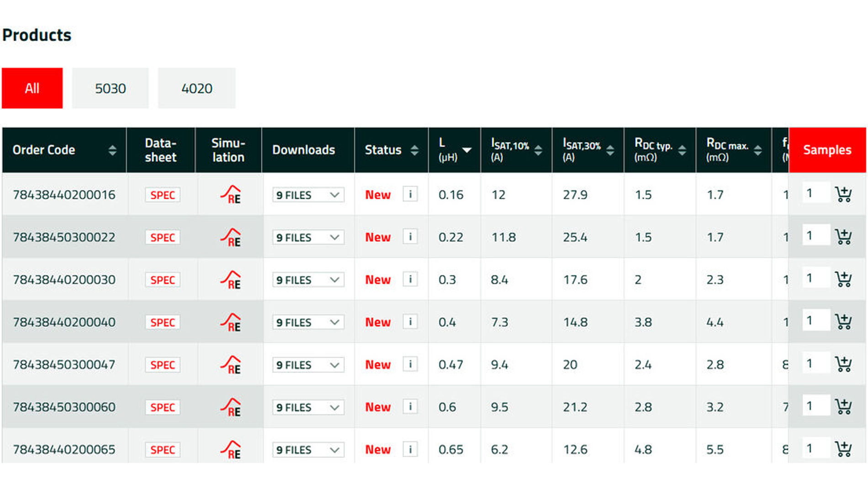Add 78438440200065 sample to cart
Screen dimensions: 868x489
click(843, 449)
